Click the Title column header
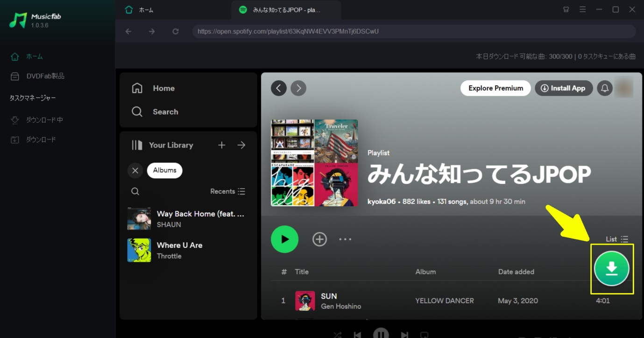644x338 pixels. click(x=302, y=272)
